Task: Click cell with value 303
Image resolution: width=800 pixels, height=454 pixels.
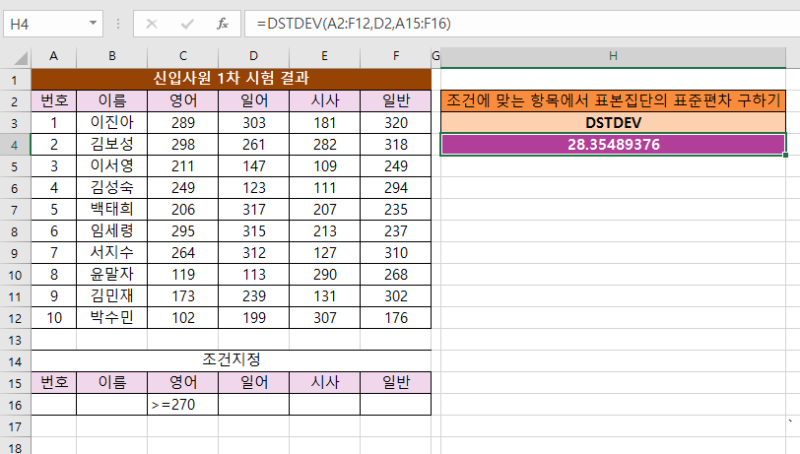Action: click(254, 122)
